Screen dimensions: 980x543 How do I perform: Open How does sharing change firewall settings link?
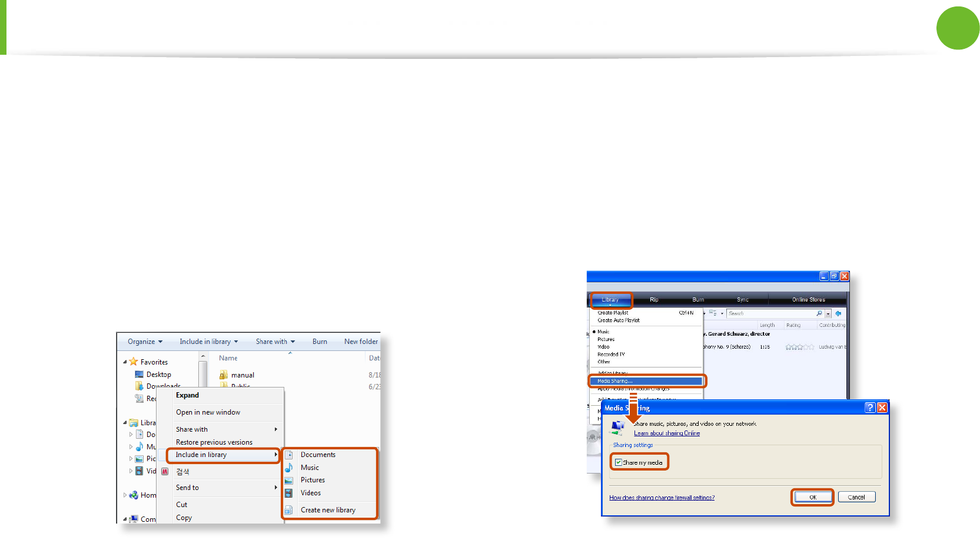click(x=662, y=498)
